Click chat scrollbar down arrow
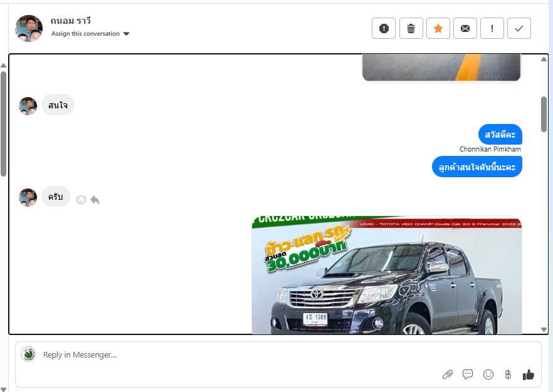Screen dimensions: 553x392 pos(544,329)
